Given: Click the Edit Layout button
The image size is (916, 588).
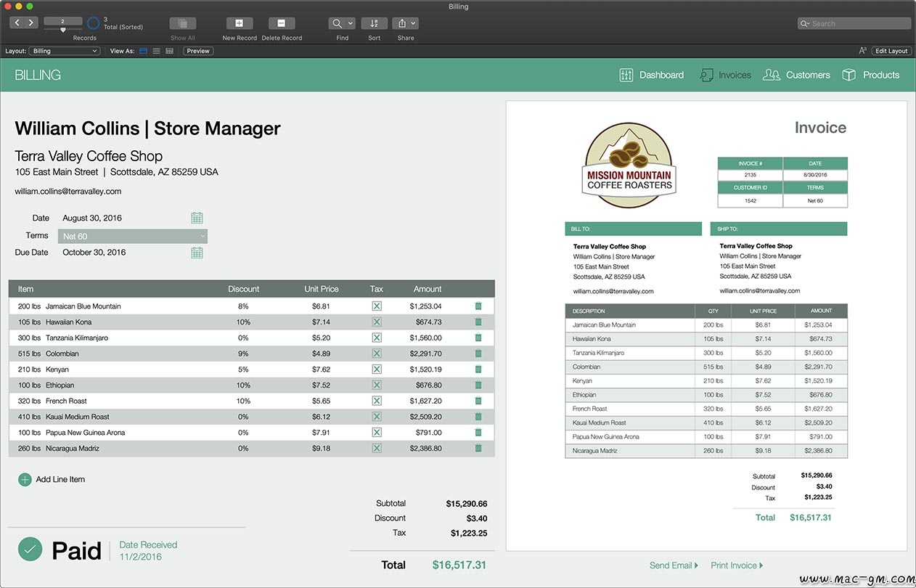Looking at the screenshot, I should 891,51.
